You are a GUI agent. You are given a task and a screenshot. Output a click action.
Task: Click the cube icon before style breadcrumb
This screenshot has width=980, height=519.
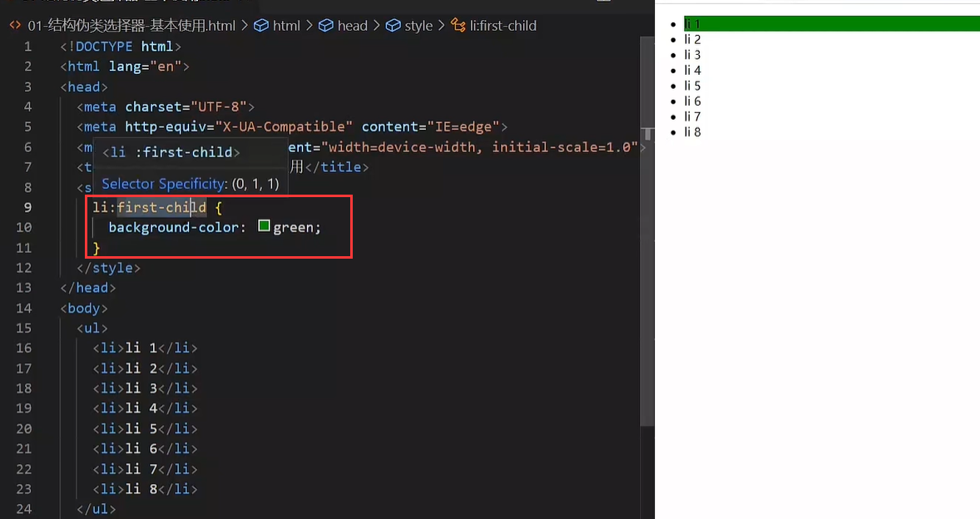click(393, 26)
